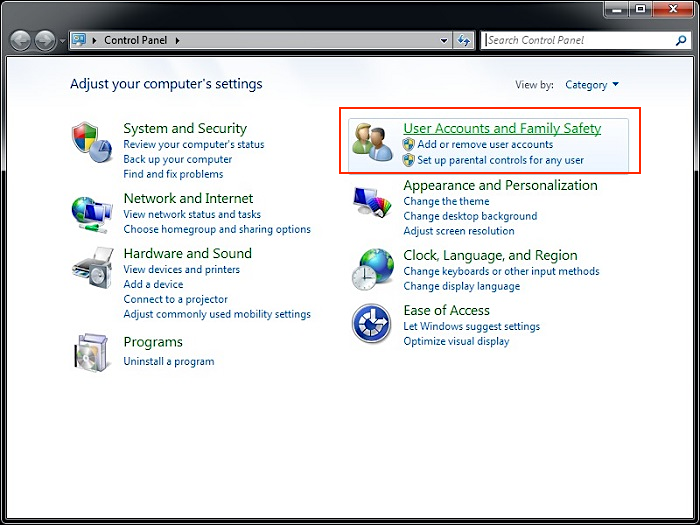Click the Refresh button in address bar
This screenshot has height=525, width=700.
(464, 41)
